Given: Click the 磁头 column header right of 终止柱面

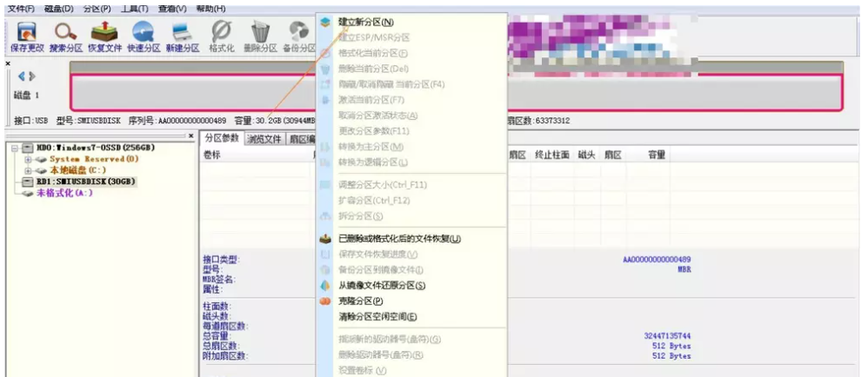Looking at the screenshot, I should pyautogui.click(x=586, y=155).
